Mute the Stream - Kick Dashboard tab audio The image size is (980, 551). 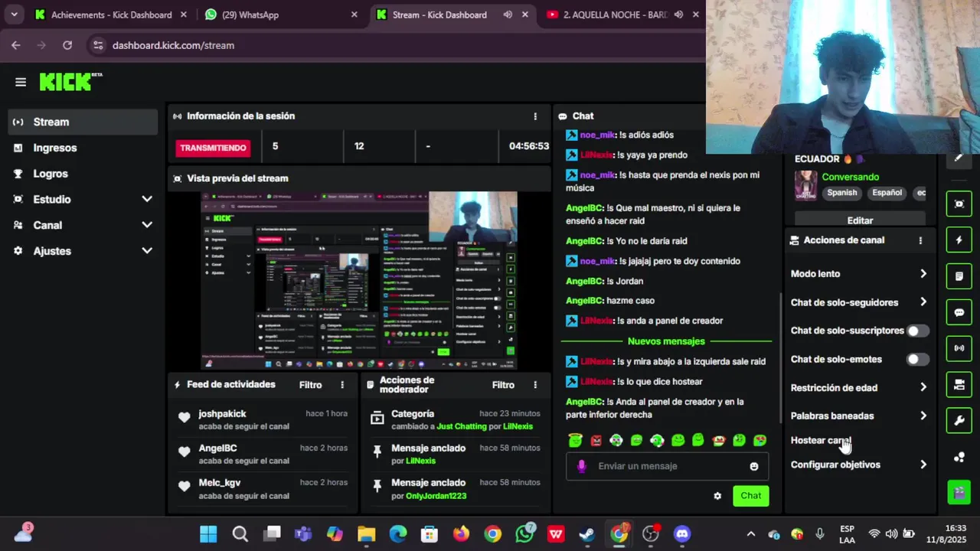pyautogui.click(x=508, y=15)
